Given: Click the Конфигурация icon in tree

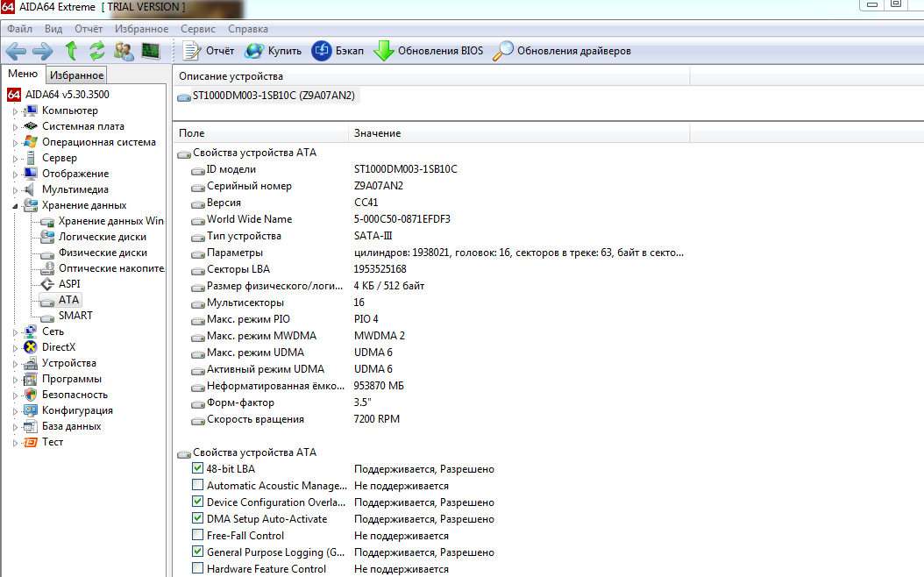Looking at the screenshot, I should (31, 410).
